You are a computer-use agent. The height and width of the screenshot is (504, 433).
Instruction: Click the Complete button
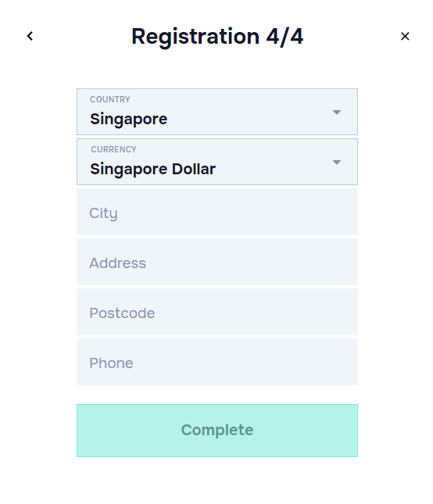tap(217, 431)
